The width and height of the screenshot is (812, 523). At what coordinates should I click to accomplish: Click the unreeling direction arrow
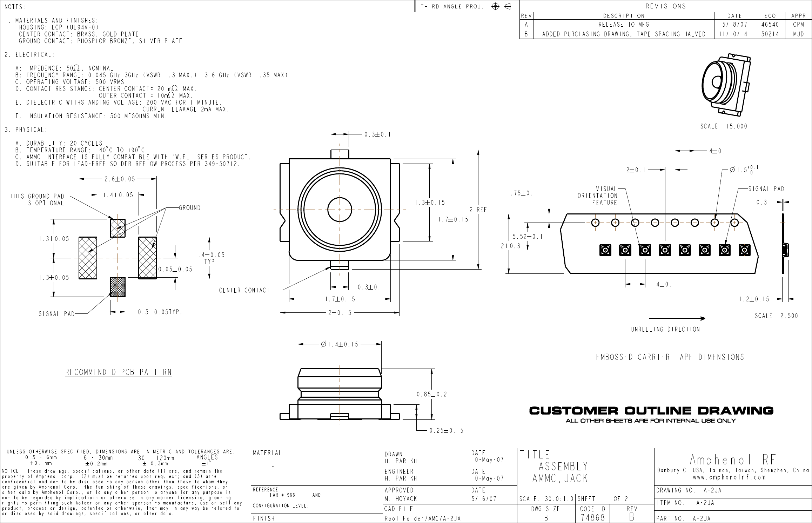pyautogui.click(x=677, y=318)
